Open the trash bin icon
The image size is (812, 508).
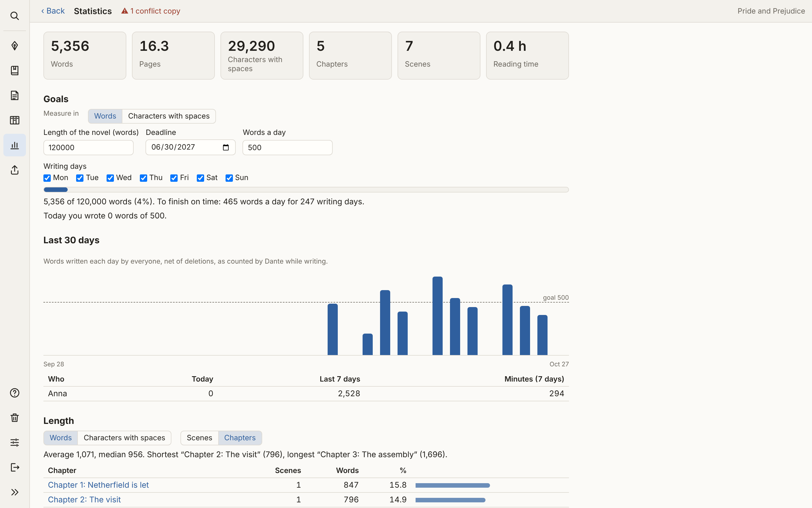pyautogui.click(x=14, y=418)
